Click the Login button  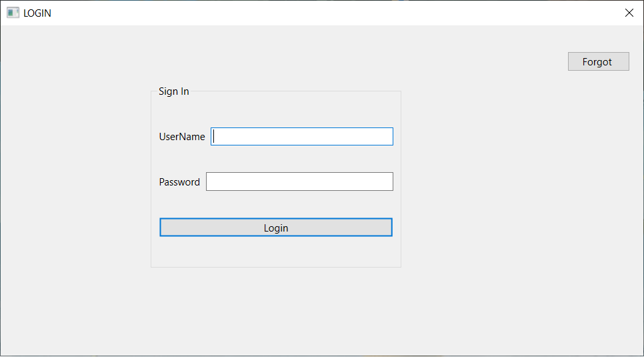pos(276,228)
